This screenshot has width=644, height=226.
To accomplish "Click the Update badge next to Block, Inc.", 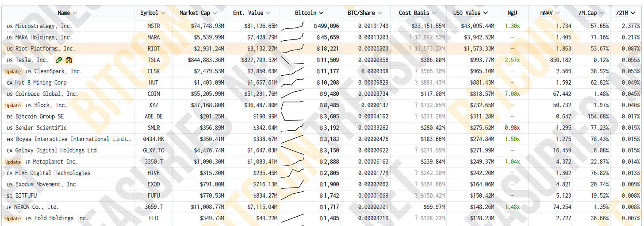I will (x=13, y=105).
